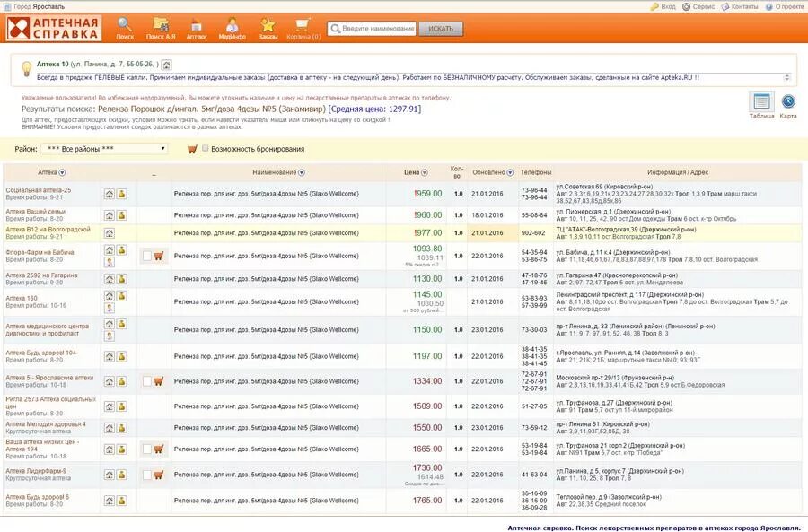Screen dimensions: 808x532
Task: Check the order box for Аптека ЛидерФарм-9
Action: pos(147,475)
